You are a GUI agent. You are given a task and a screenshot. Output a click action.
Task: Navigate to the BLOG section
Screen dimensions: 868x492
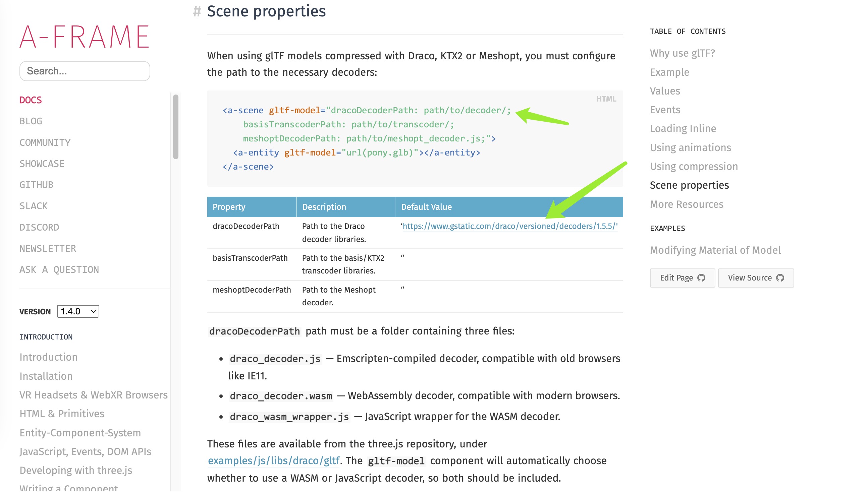tap(31, 121)
